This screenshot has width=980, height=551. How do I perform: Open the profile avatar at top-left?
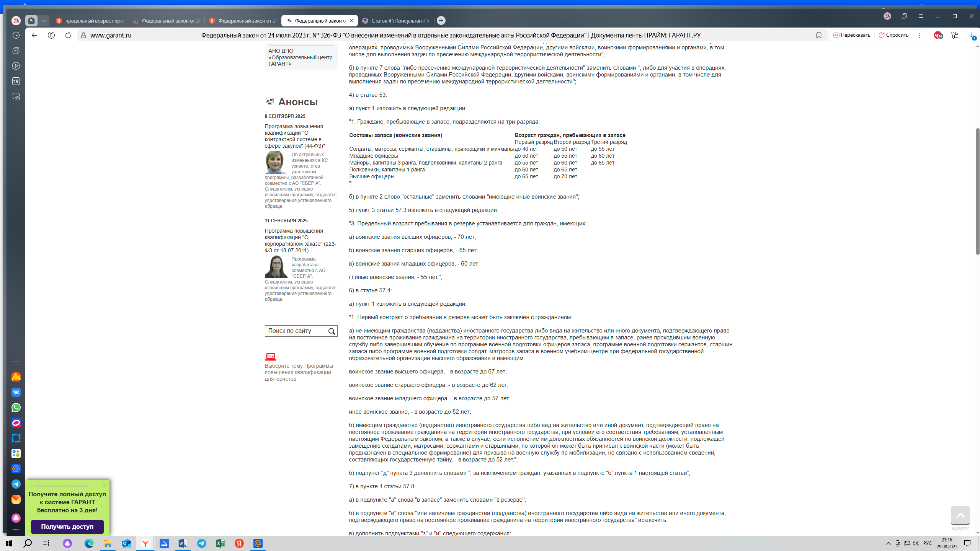pos(16,20)
